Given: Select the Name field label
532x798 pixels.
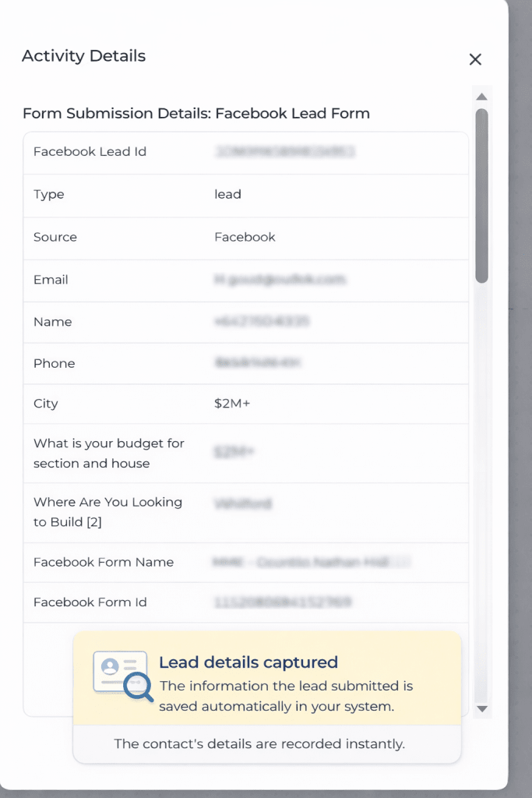Looking at the screenshot, I should point(52,322).
